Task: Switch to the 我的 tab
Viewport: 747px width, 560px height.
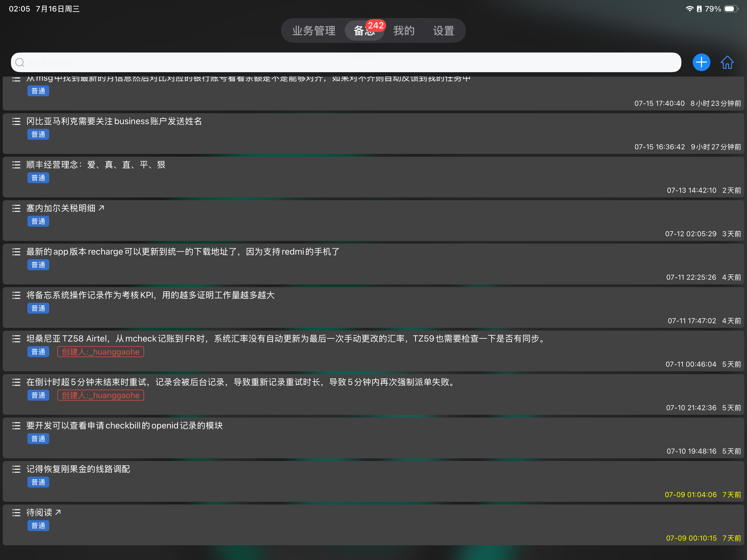Action: 404,31
